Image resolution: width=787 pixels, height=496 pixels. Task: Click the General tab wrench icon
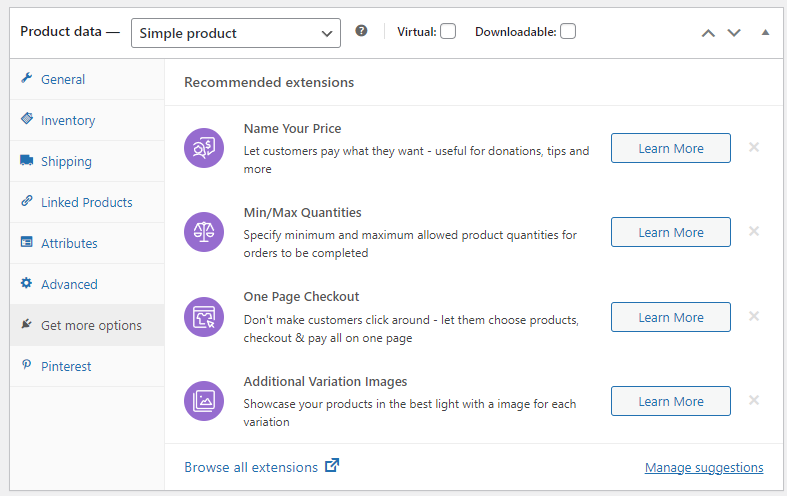27,78
